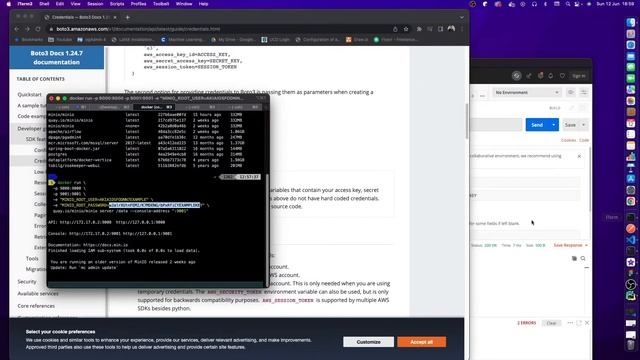640x360 pixels.
Task: Click the browser share icon
Action: (x=395, y=29)
